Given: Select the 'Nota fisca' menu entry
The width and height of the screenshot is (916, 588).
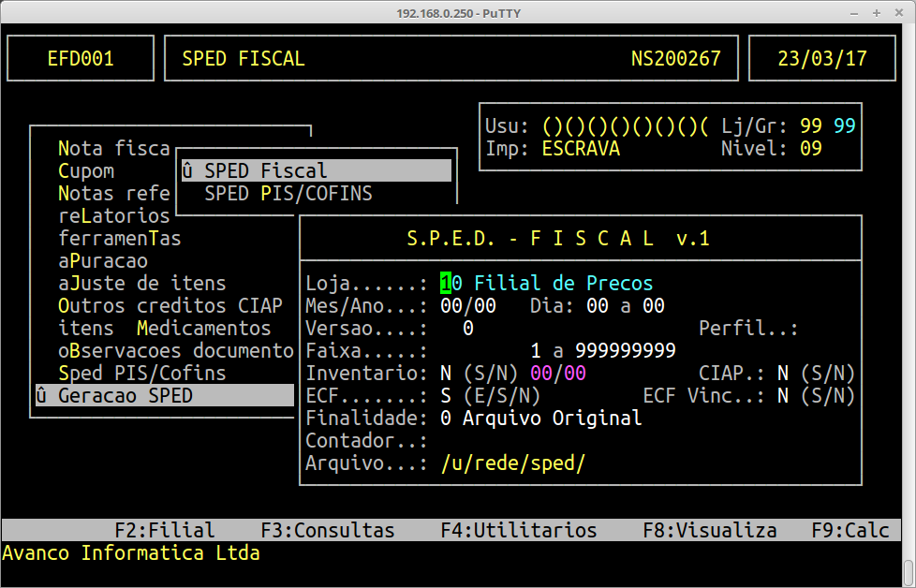Looking at the screenshot, I should click(114, 149).
